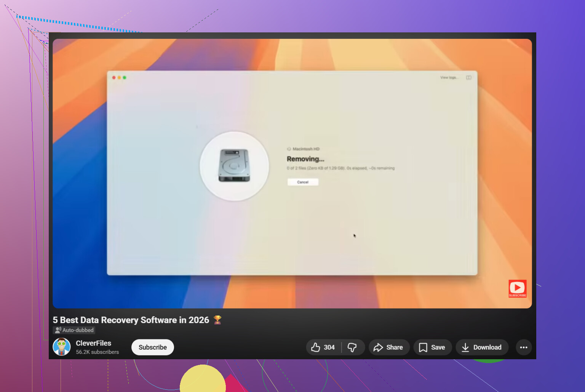This screenshot has height=392, width=585.
Task: Click the video title text
Action: [x=131, y=320]
